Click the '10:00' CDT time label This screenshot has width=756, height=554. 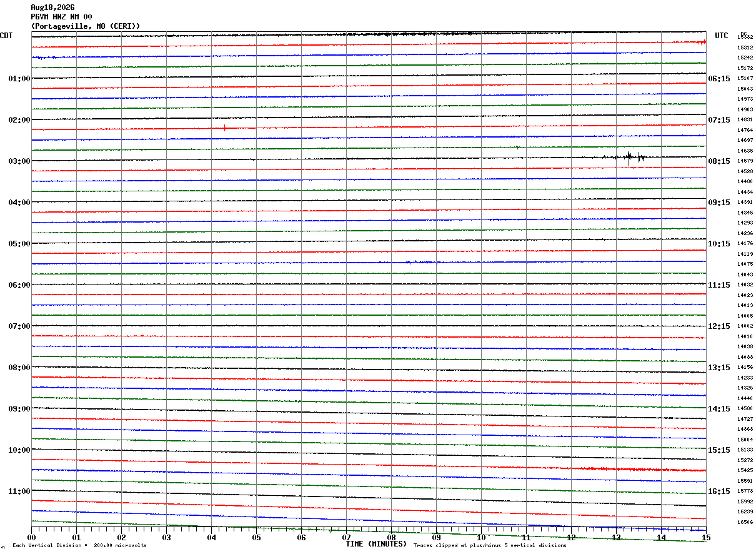tap(19, 450)
